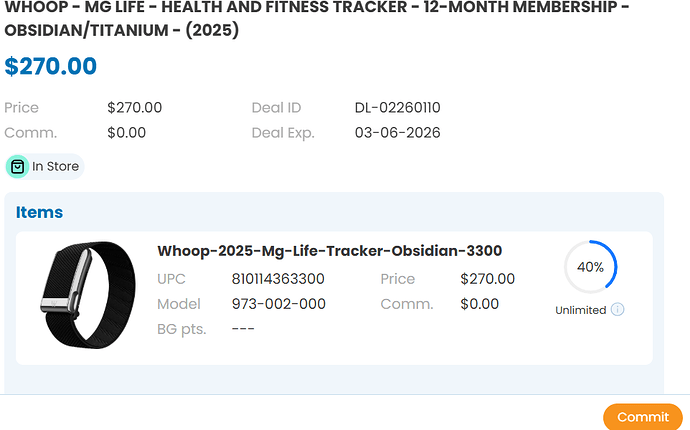Screen dimensions: 690x430
Task: Click the deal Comm. $0.00 value
Action: (x=126, y=132)
